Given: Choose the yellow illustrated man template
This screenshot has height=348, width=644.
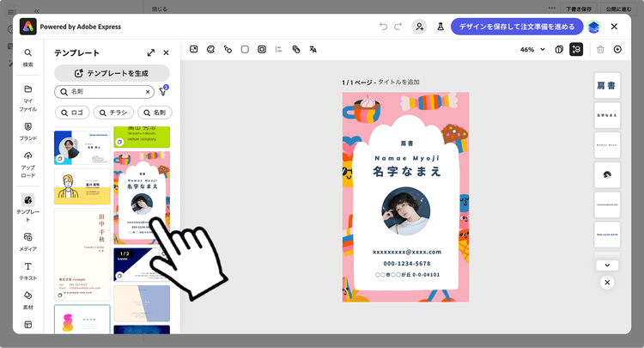Looking at the screenshot, I should [82, 186].
